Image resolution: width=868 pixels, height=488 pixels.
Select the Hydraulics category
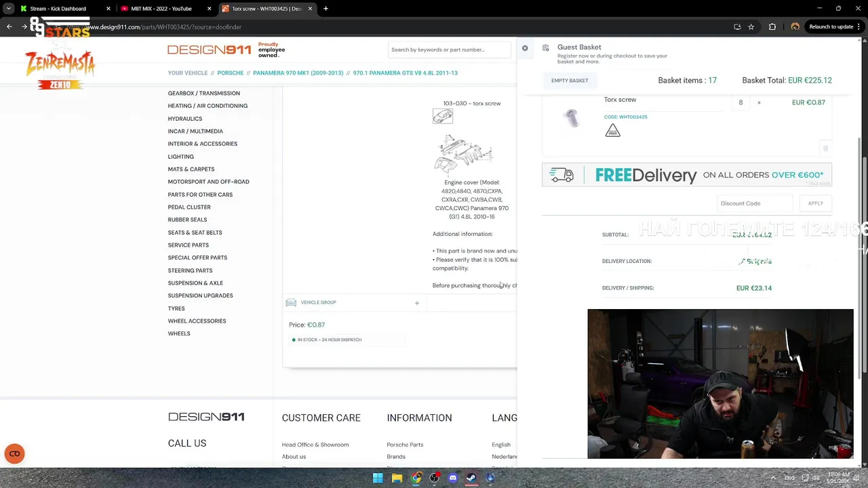click(185, 119)
